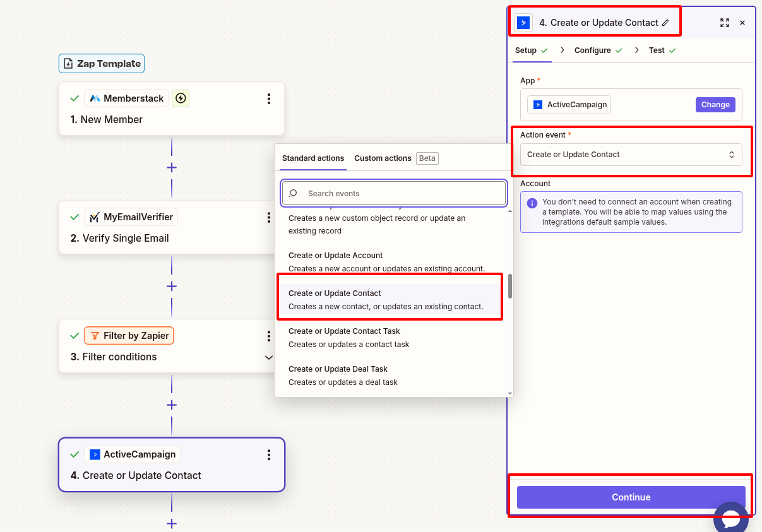Click the Memberstack app icon on step 1
Screen dimensions: 762x532
pos(97,98)
